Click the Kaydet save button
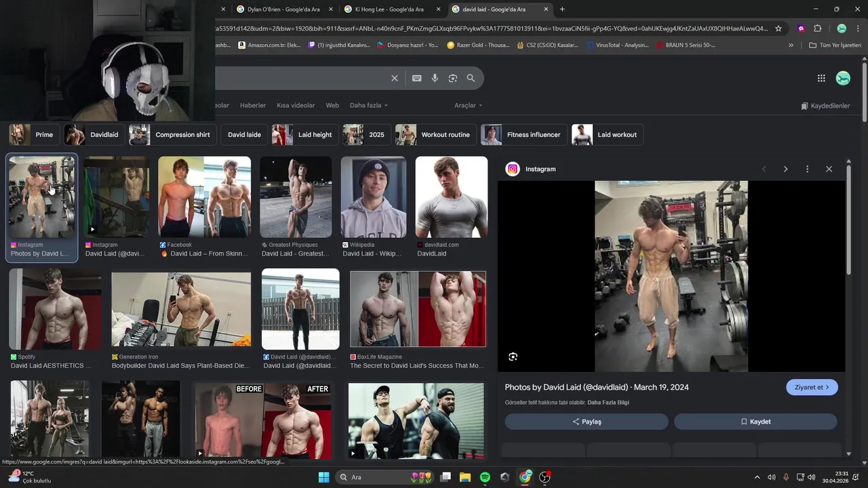 pos(755,422)
